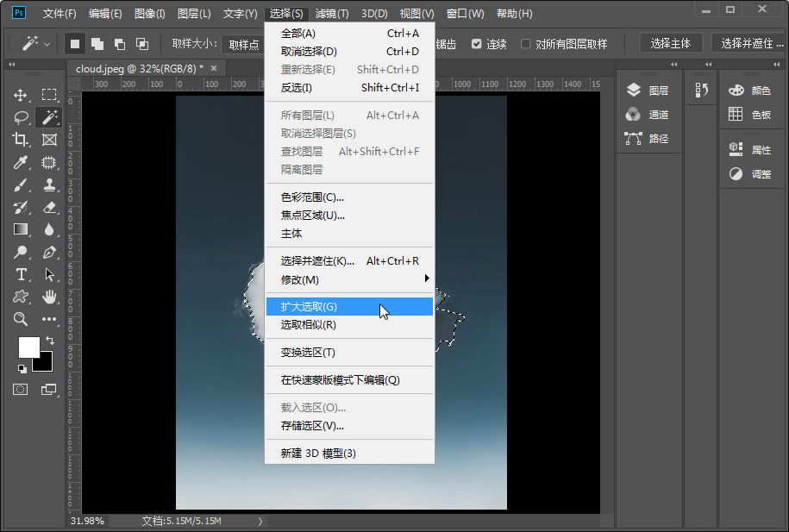Choose 反选(I) from the menu
The height and width of the screenshot is (532, 789).
tap(349, 88)
